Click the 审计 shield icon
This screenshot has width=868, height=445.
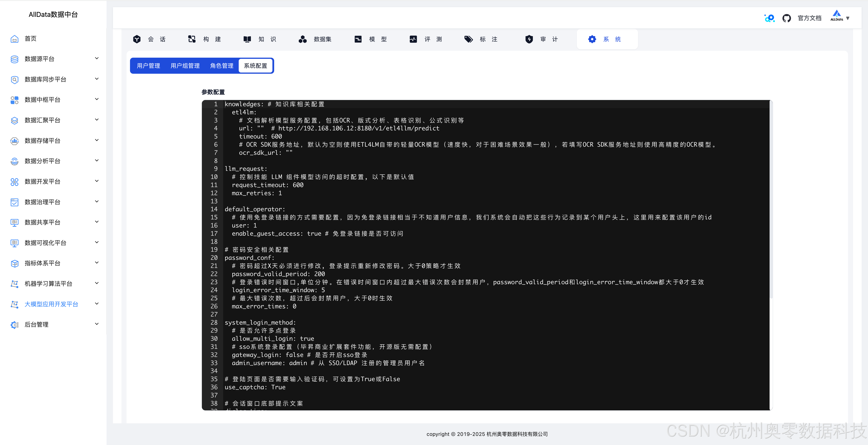(529, 39)
